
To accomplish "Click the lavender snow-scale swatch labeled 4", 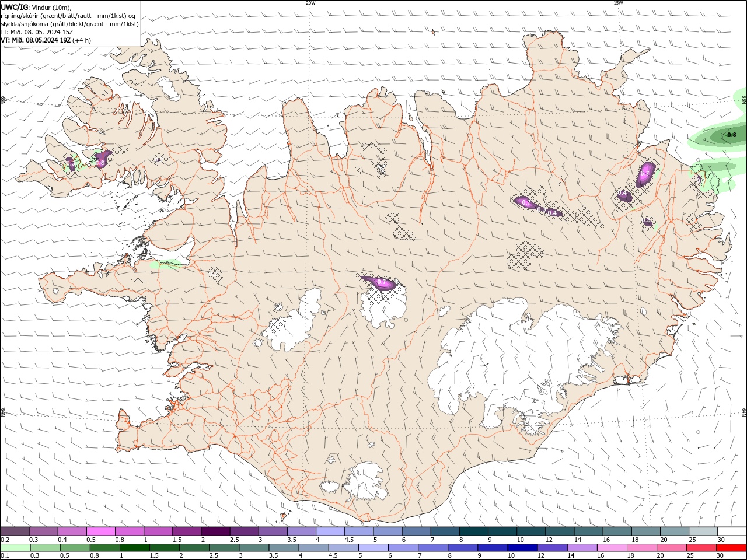I will (x=330, y=531).
